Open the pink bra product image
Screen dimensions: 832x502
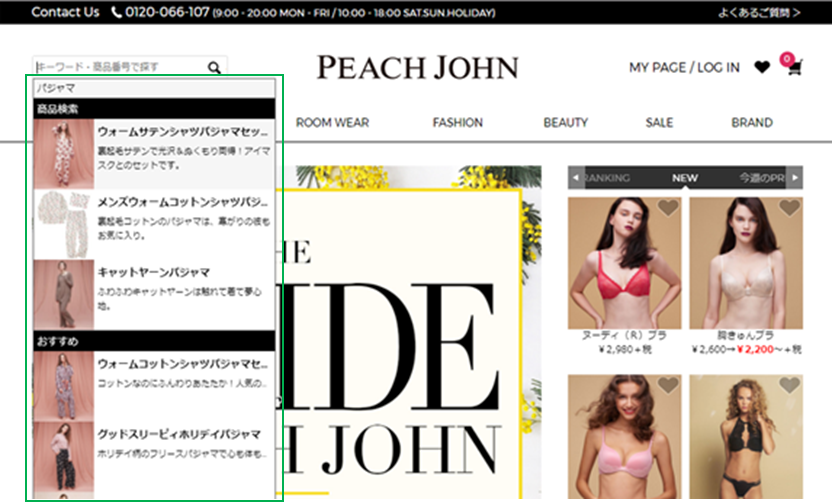tap(625, 437)
